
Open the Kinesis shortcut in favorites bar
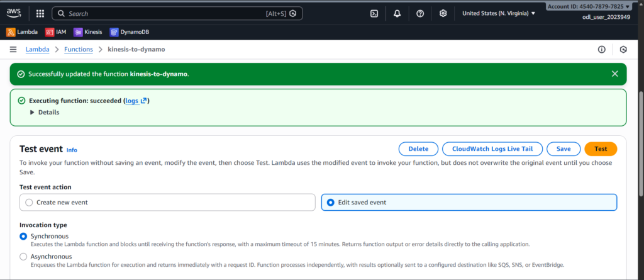tap(89, 31)
